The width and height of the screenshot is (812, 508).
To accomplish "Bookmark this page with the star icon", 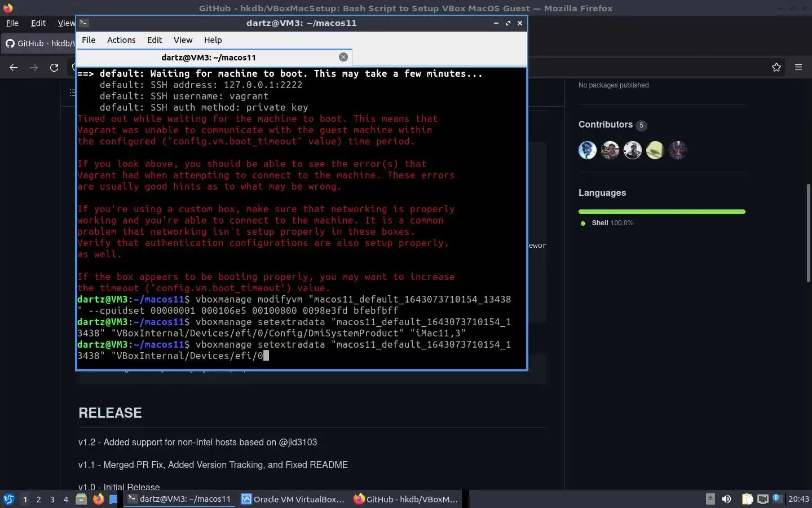I will pos(776,67).
